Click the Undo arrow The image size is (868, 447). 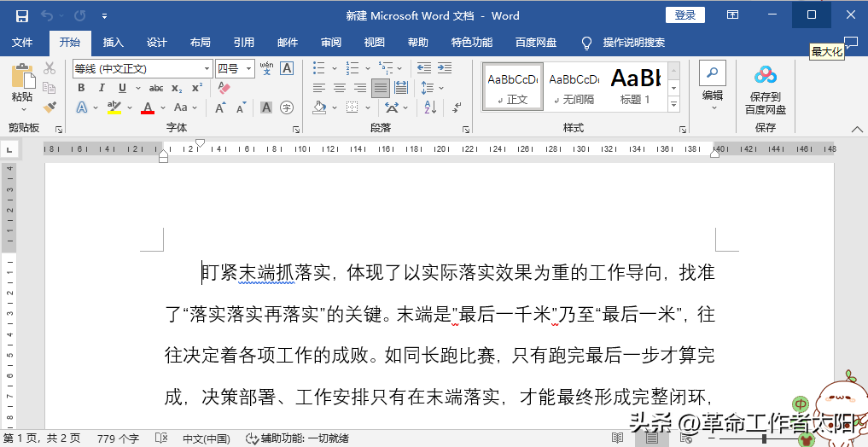coord(46,16)
